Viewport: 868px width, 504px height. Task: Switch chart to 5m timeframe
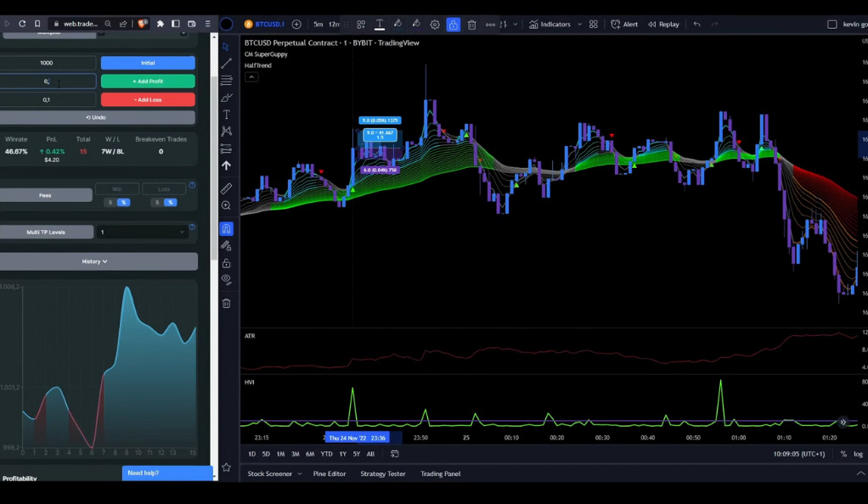(318, 25)
